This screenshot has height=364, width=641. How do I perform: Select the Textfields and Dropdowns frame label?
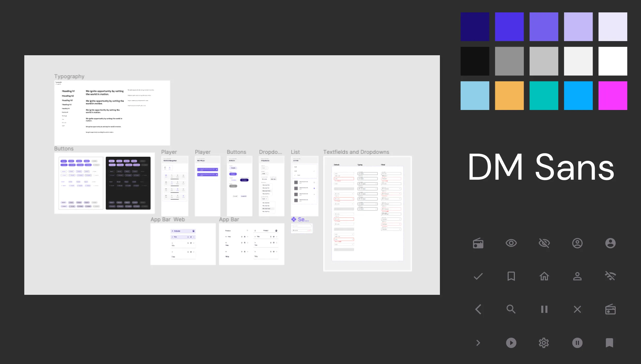coord(356,152)
